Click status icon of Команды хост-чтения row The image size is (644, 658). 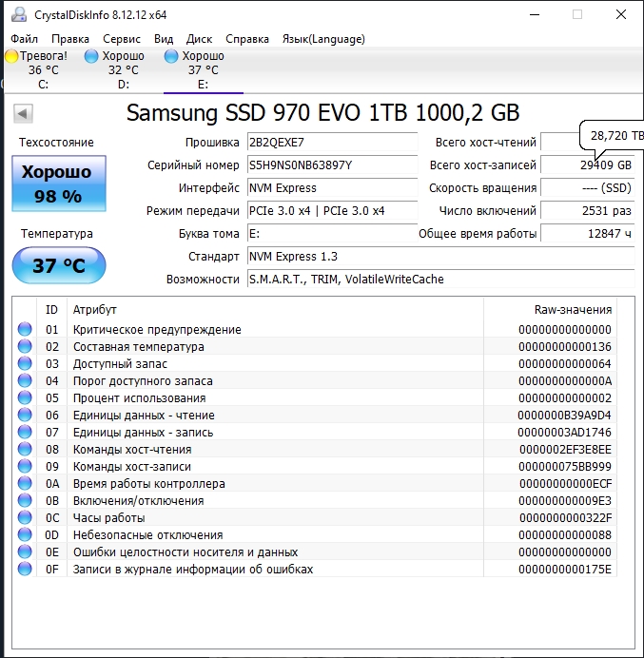tap(25, 450)
